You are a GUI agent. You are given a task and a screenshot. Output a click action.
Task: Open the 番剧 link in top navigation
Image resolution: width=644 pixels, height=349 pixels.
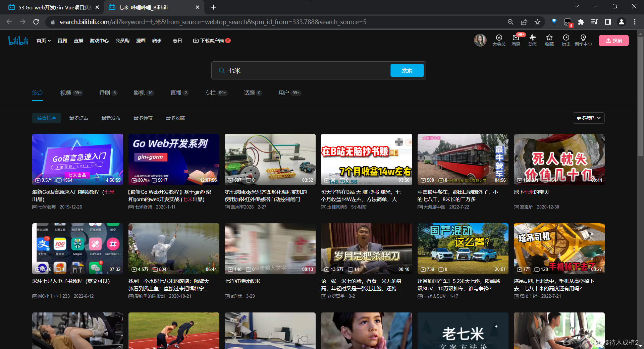pyautogui.click(x=62, y=41)
